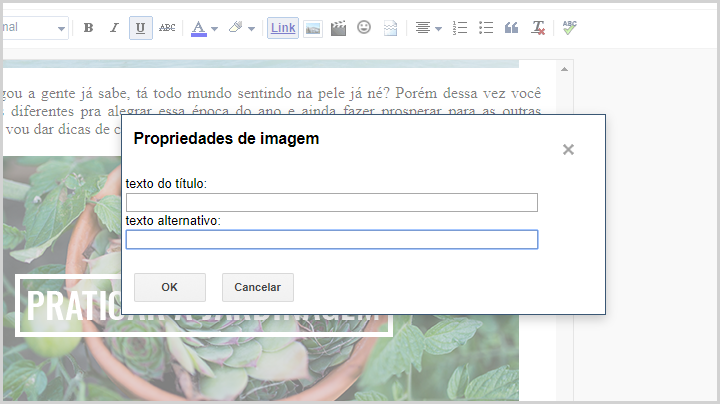Apply strikethrough ABC formatting
This screenshot has width=720, height=404.
(167, 28)
